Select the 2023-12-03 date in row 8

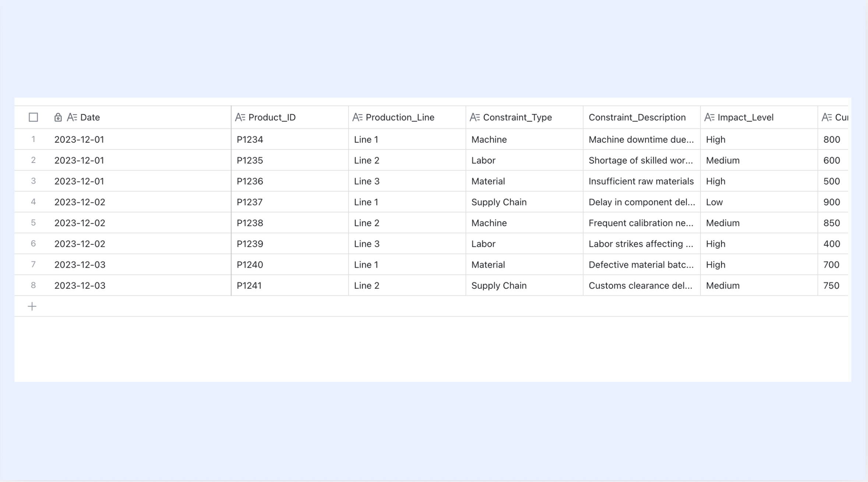click(x=80, y=286)
